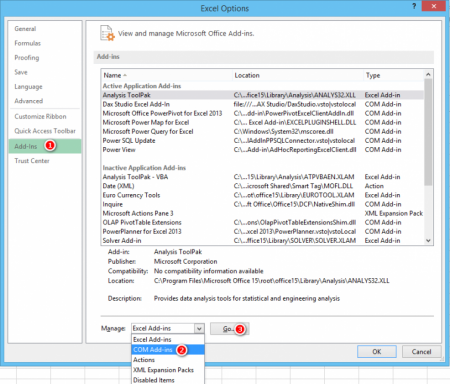Select Proofing in the sidebar

coord(27,58)
